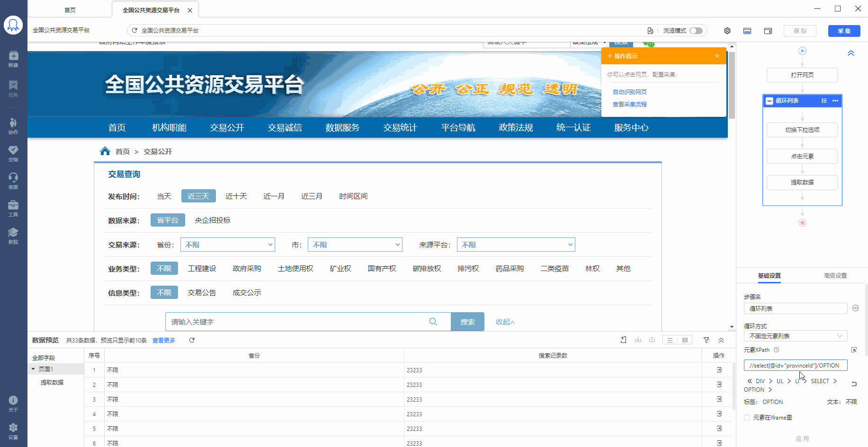868x447 pixels.
Task: Open the 工具 toolbox in sidebar
Action: (13, 208)
